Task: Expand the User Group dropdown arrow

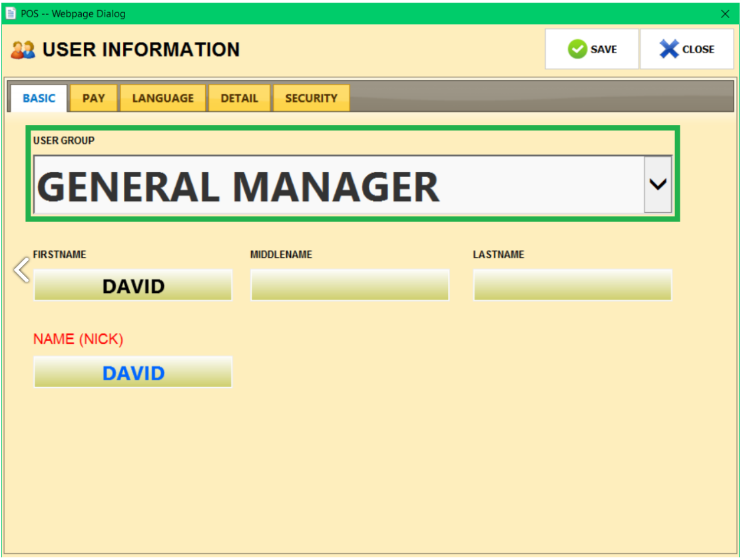Action: [658, 185]
